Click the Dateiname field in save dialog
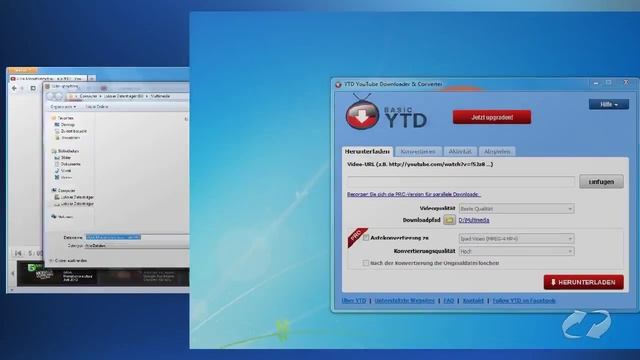Viewport: 640px width, 360px height. [137, 237]
